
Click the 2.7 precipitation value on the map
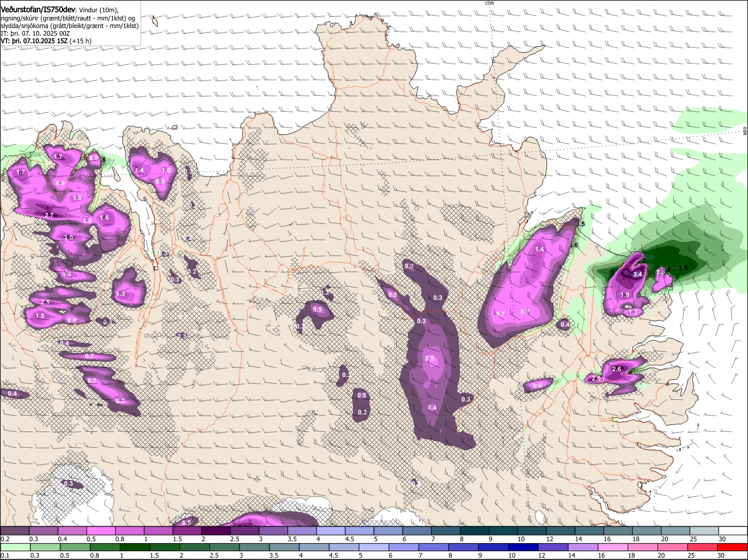click(49, 215)
